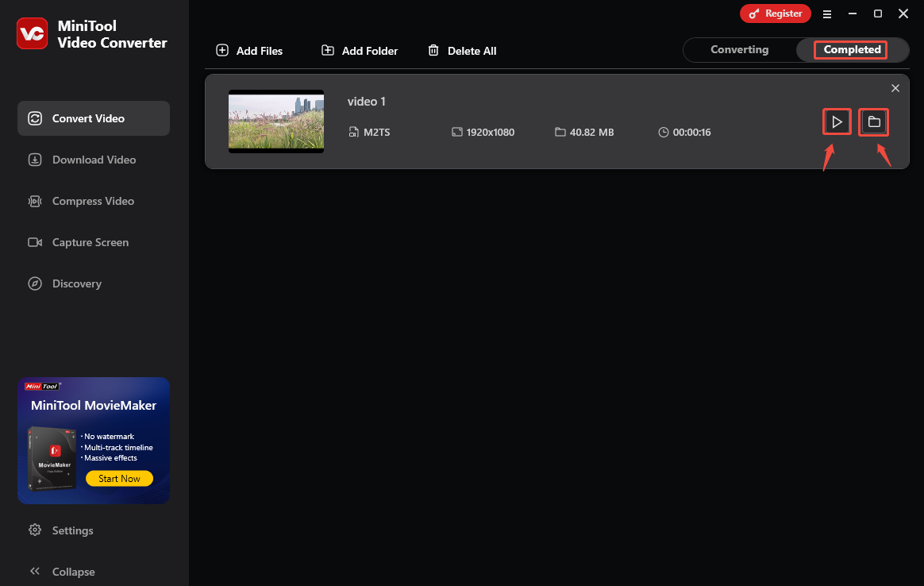
Task: Open the Convert Video section
Action: [94, 118]
